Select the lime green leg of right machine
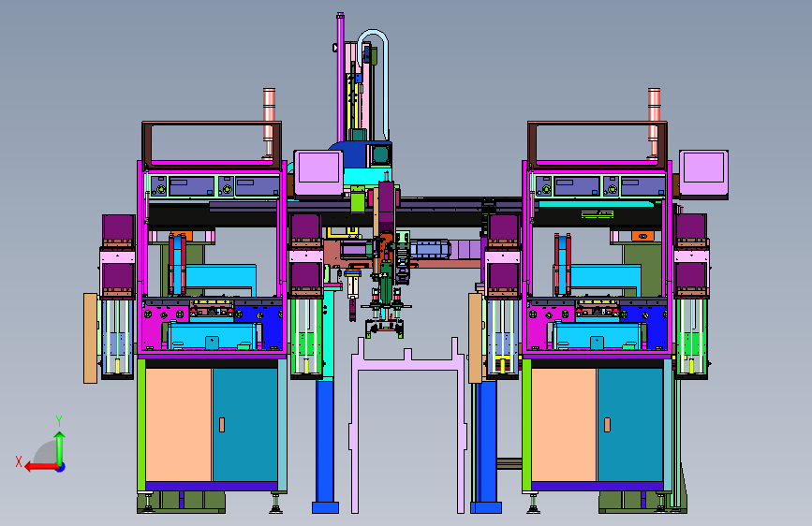This screenshot has width=812, height=526. (526, 425)
